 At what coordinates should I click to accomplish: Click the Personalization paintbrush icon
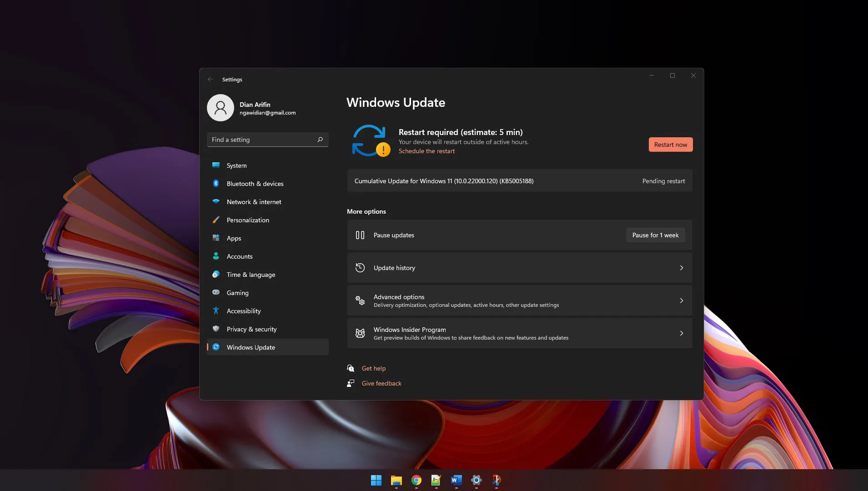point(216,220)
